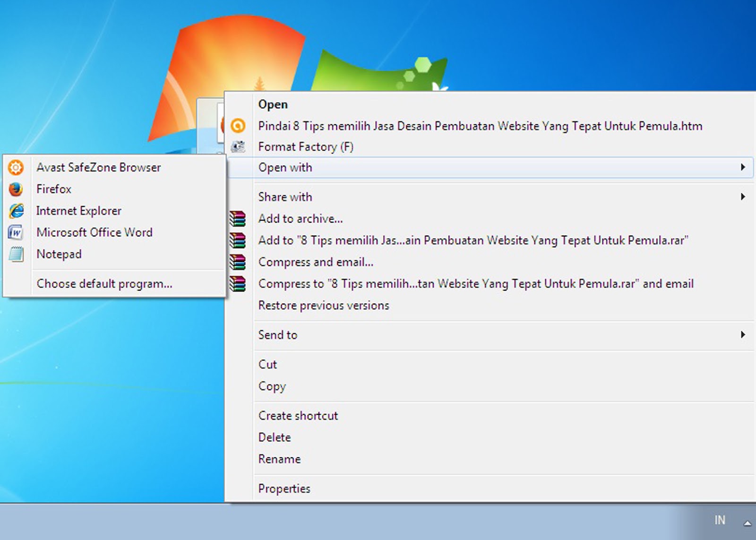Screen dimensions: 756x540
Task: Click WinRAR icon beside Add to archive
Action: (x=238, y=218)
